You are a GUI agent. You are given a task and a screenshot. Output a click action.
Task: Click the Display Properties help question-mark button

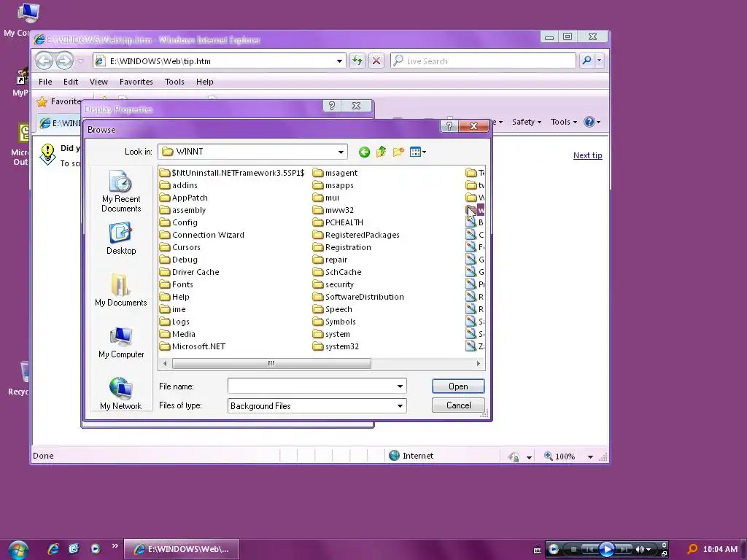point(332,106)
